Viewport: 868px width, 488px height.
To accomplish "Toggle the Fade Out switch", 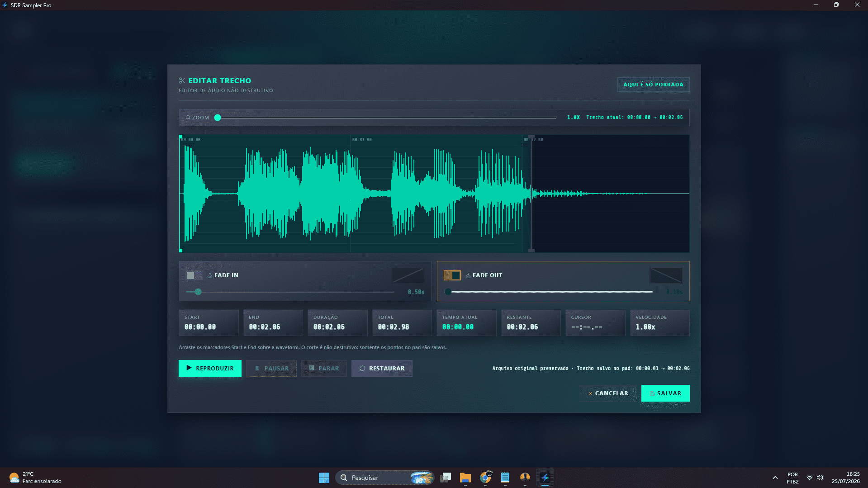I will point(452,275).
